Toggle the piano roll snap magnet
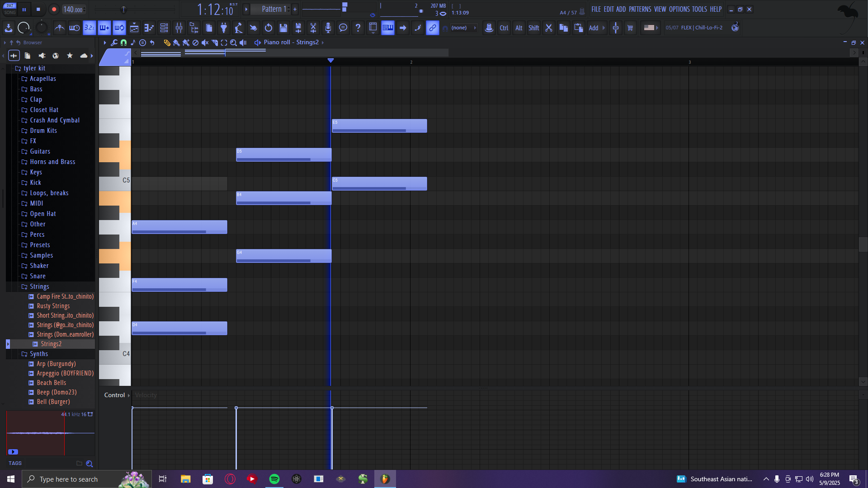 click(x=123, y=42)
